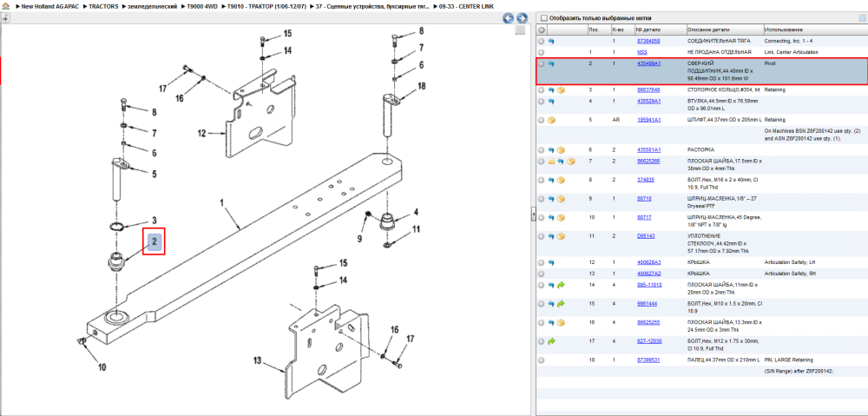Click blue arrow icon for part 400628A3
868x416 pixels.
point(551,262)
